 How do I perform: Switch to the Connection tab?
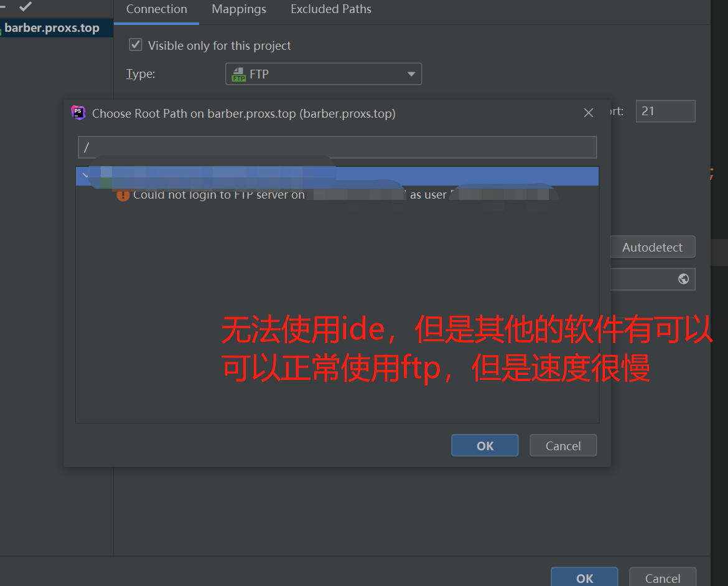pyautogui.click(x=156, y=9)
